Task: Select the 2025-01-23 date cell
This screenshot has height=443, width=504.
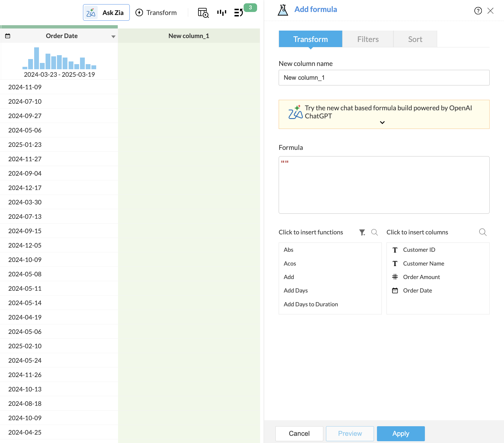Action: click(59, 144)
